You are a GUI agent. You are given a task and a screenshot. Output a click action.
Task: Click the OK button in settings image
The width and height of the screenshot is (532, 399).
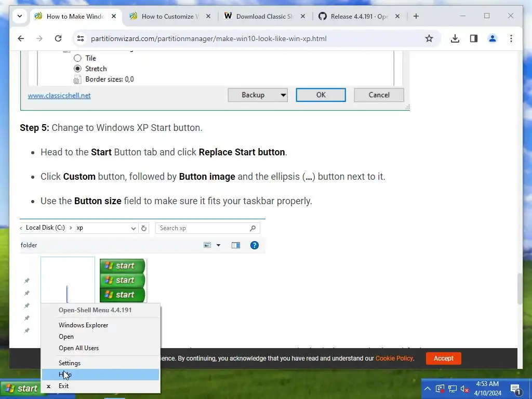tap(321, 95)
